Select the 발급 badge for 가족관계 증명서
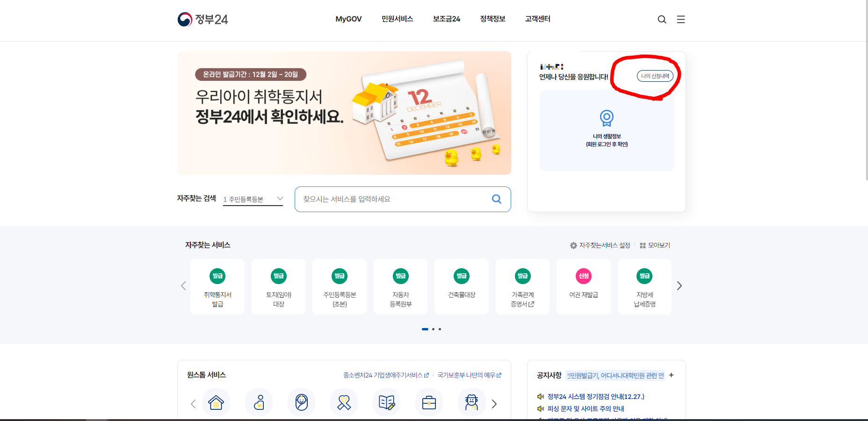The height and width of the screenshot is (421, 868). pos(523,276)
